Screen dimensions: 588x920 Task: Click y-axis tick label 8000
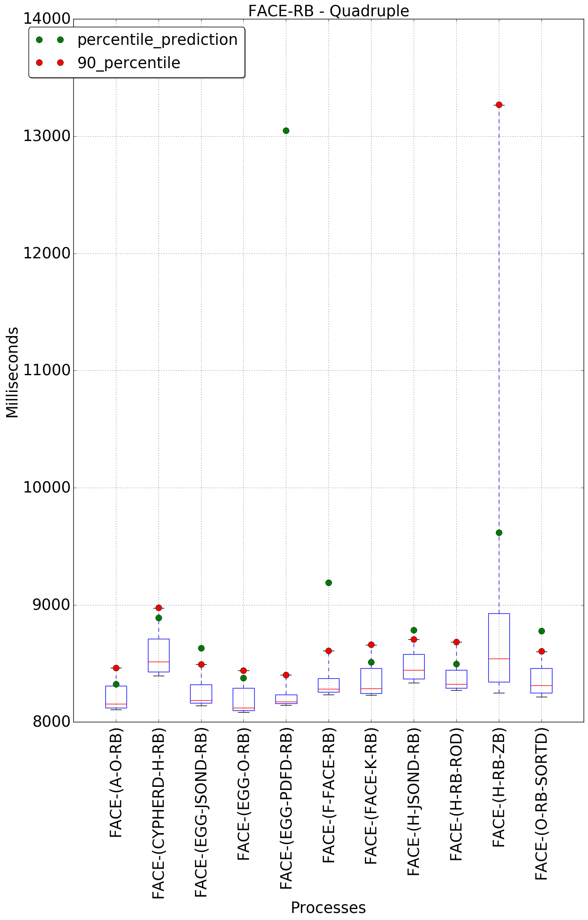[51, 722]
